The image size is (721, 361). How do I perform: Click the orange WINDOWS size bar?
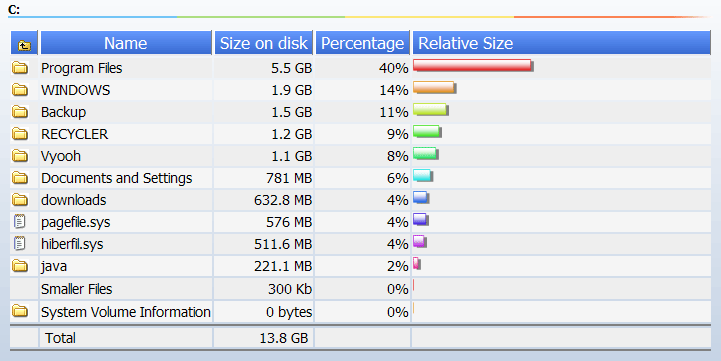point(435,88)
